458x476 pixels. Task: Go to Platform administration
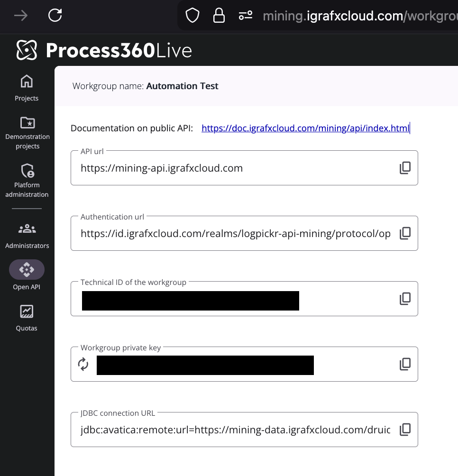point(27,181)
